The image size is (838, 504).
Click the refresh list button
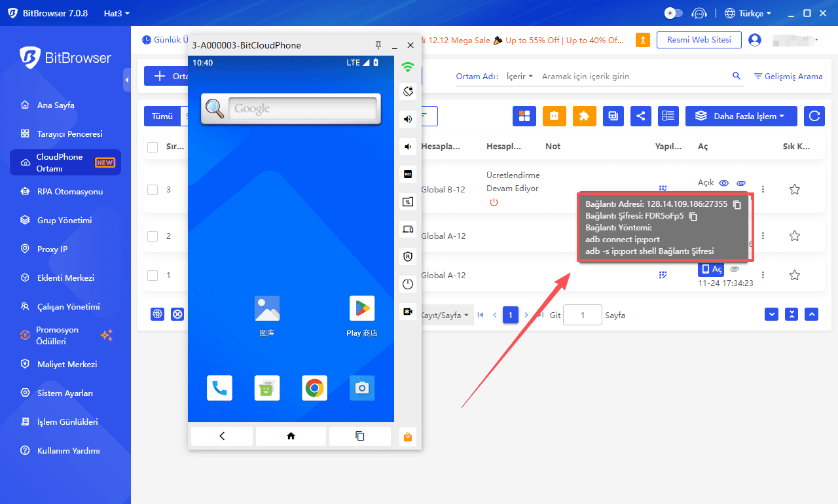click(x=814, y=116)
